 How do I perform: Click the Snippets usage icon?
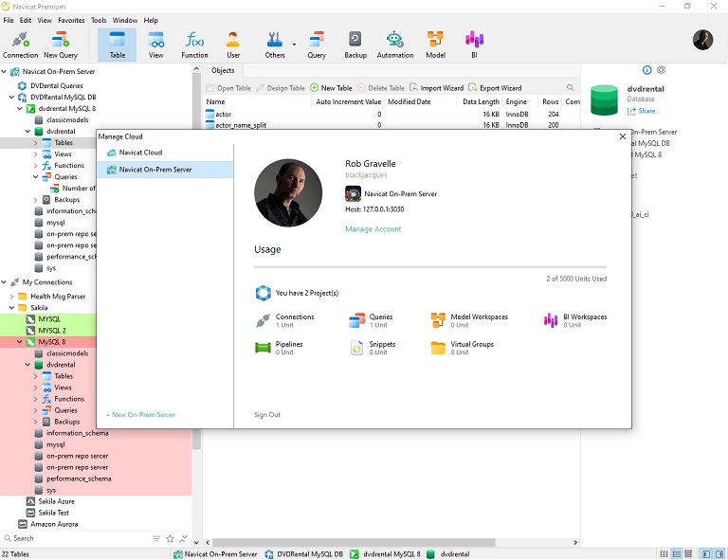click(356, 348)
